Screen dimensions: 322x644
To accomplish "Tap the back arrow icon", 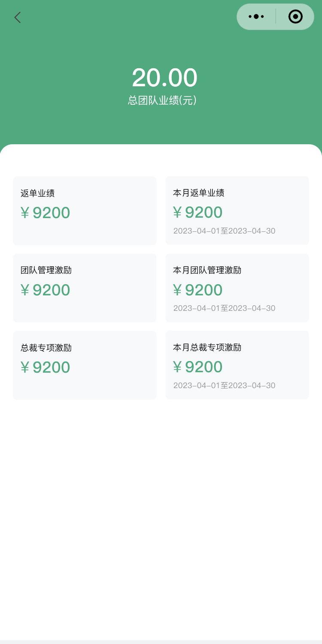I will click(18, 18).
